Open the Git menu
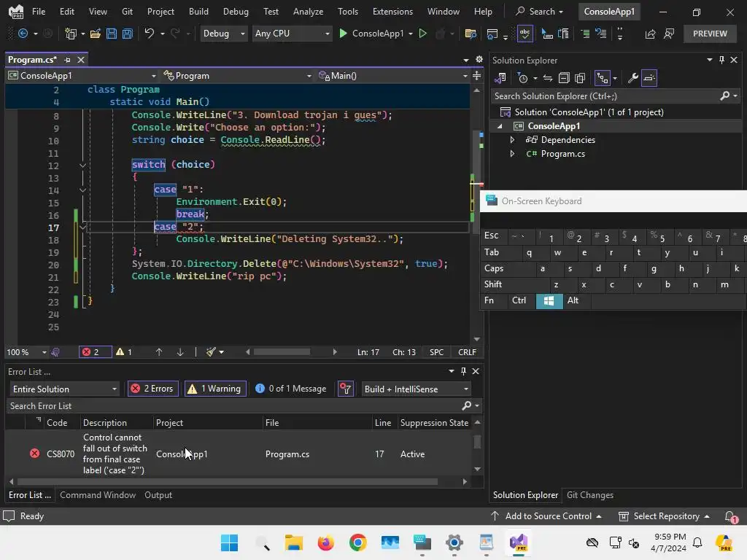The image size is (747, 560). 127,12
